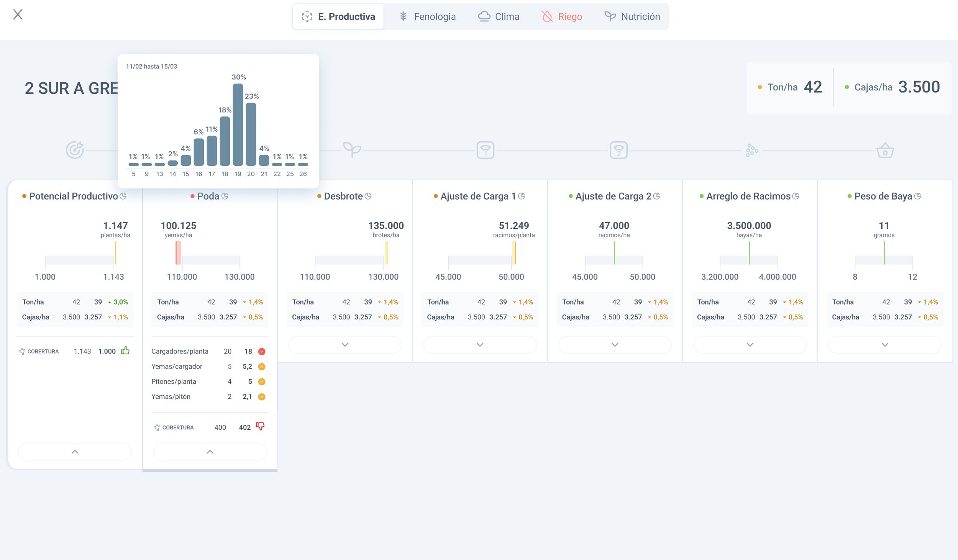
Task: Click the cluster 1 icon above Ajuste de Carga 1
Action: 485,150
